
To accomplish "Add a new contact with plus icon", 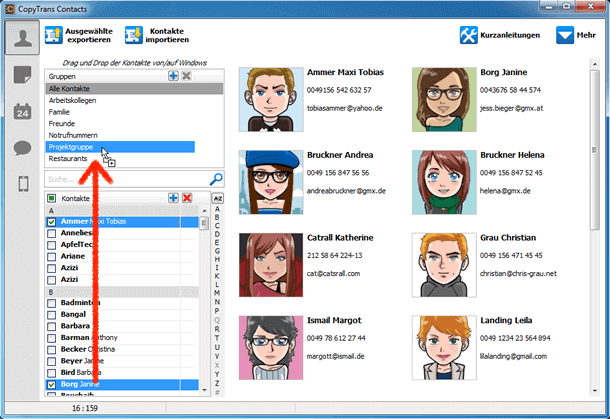I will [173, 198].
